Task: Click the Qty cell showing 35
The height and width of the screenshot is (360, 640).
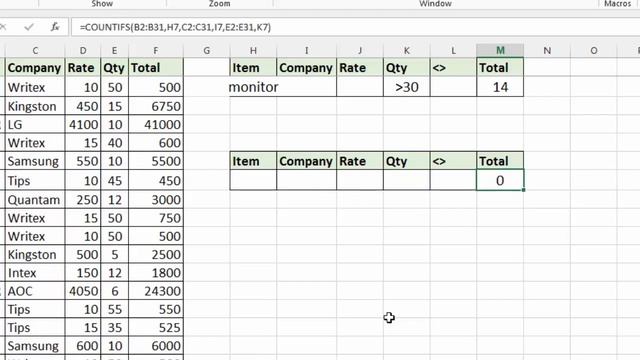Action: pos(114,327)
